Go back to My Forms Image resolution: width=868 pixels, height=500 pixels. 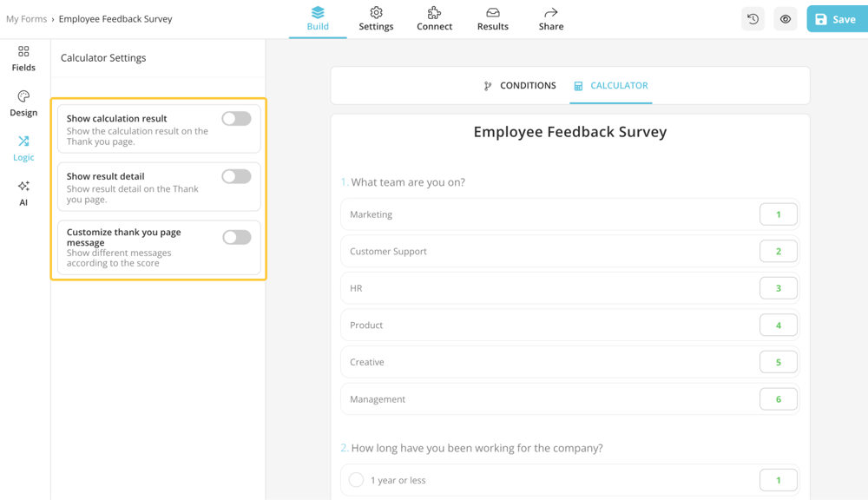(x=26, y=18)
